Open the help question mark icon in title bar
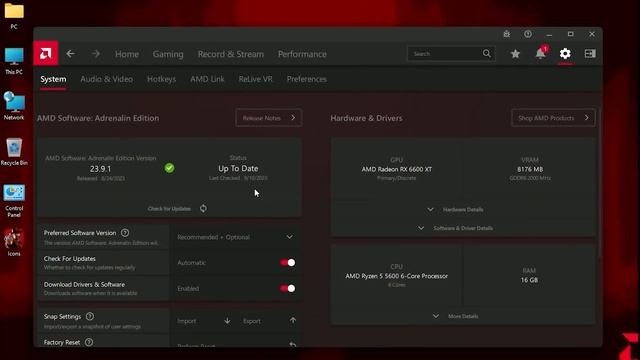The image size is (640, 360). pyautogui.click(x=528, y=34)
